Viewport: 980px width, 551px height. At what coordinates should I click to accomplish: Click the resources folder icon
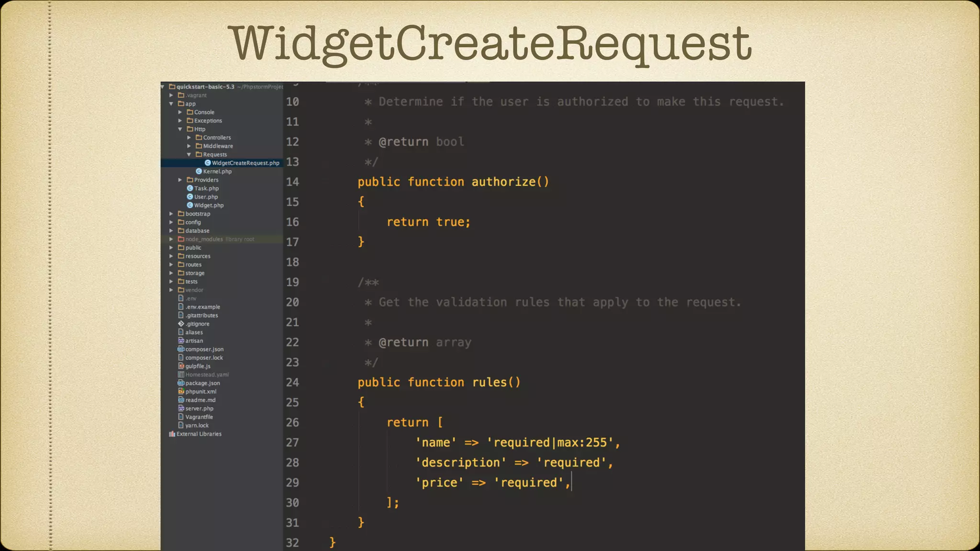click(x=181, y=256)
